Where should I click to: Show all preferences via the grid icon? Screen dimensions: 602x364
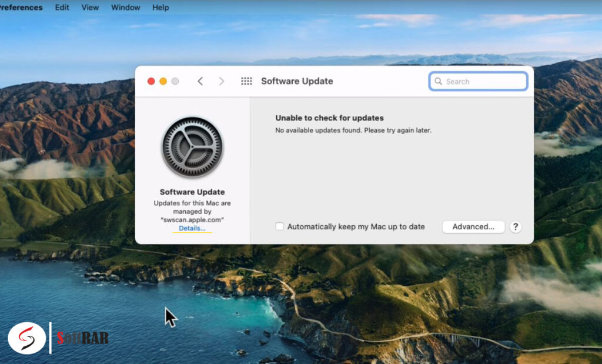pyautogui.click(x=246, y=81)
